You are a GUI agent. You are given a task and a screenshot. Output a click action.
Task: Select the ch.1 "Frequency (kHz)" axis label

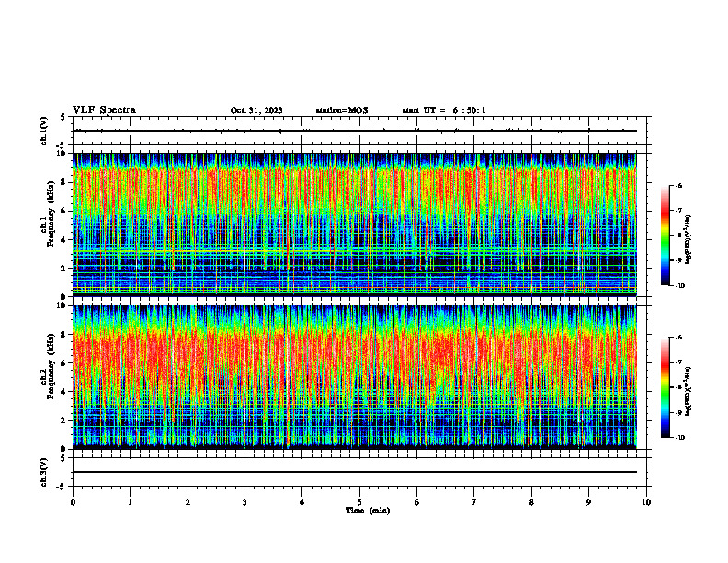(51, 213)
